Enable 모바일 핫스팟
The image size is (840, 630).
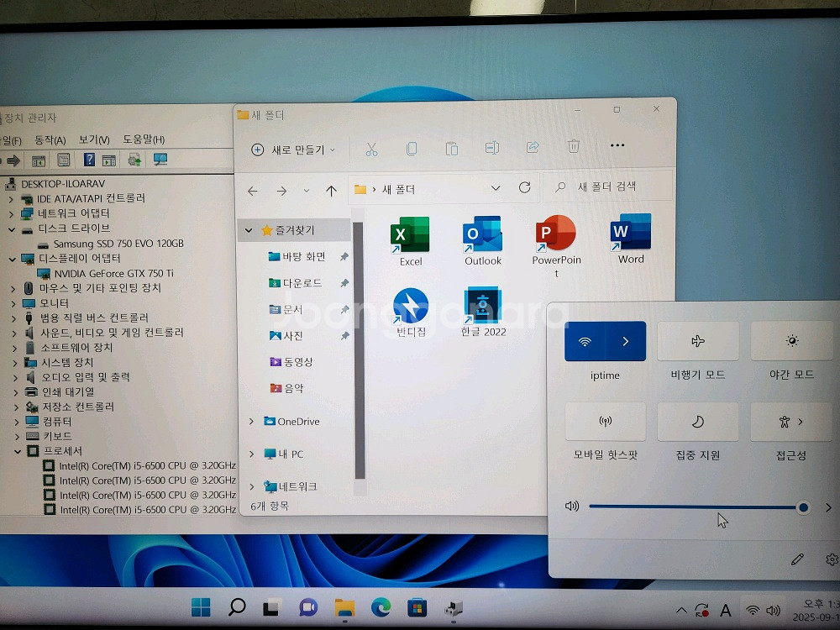tap(605, 422)
